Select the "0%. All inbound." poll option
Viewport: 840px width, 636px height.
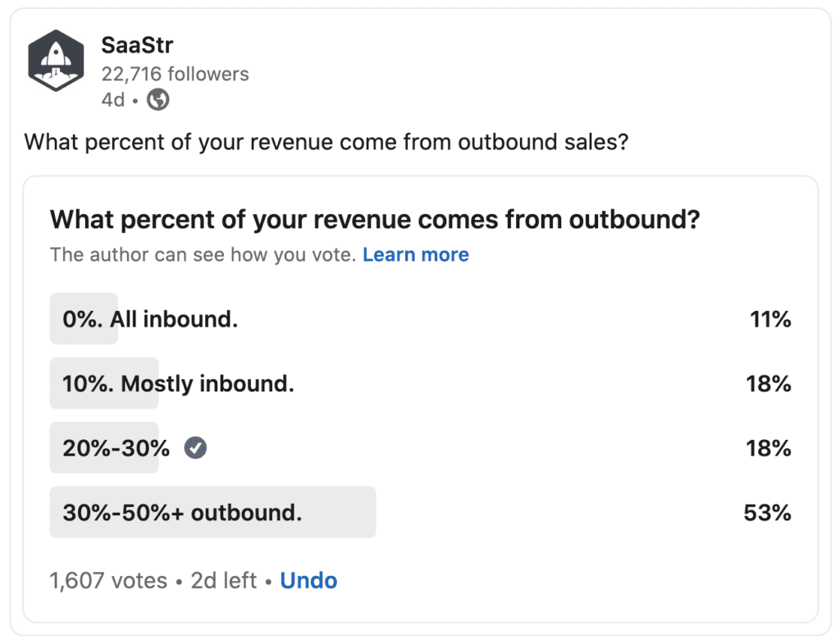click(x=150, y=319)
